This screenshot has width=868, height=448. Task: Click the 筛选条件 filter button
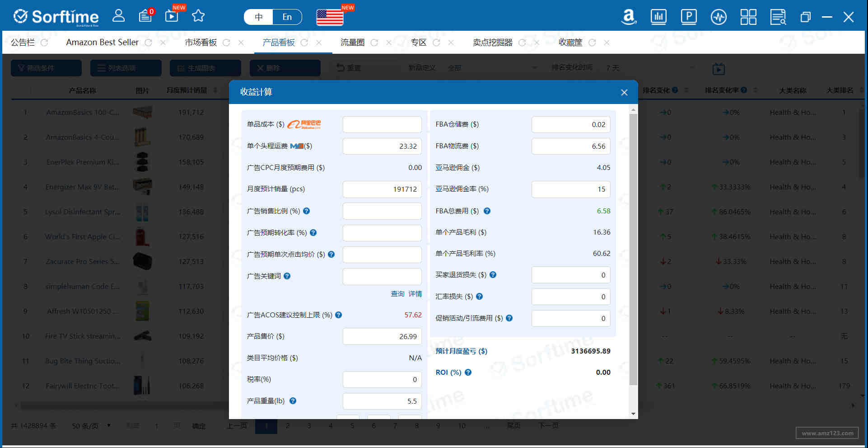[46, 68]
